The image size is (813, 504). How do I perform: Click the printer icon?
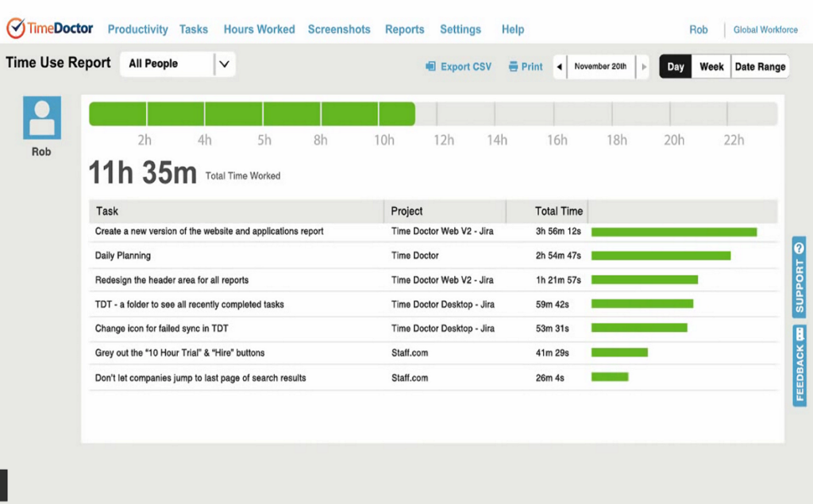coord(514,67)
